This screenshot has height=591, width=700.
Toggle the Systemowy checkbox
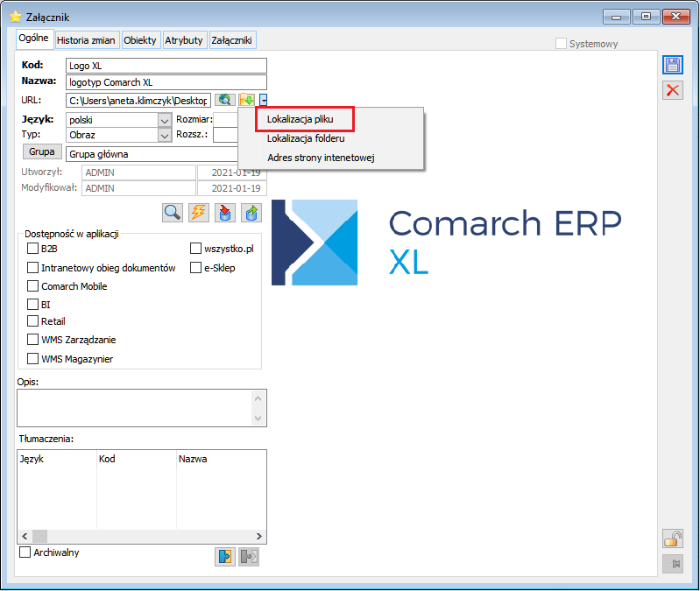click(561, 43)
